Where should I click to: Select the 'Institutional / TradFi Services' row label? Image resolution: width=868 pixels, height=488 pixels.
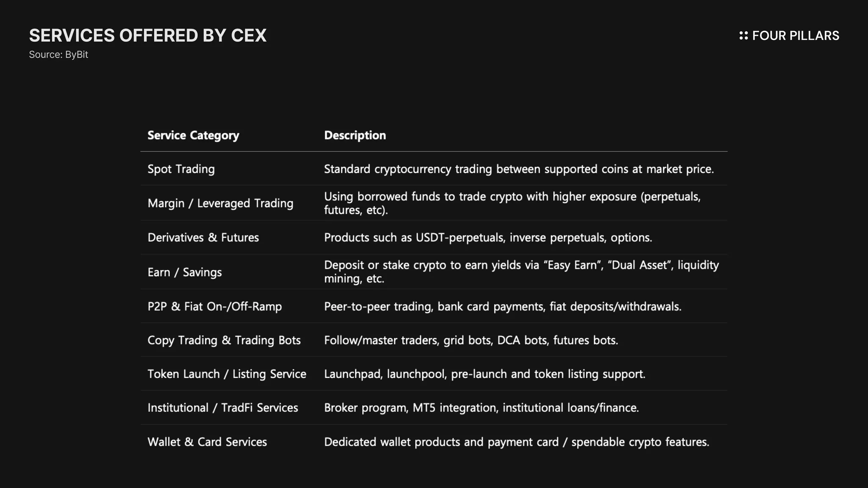tap(223, 408)
